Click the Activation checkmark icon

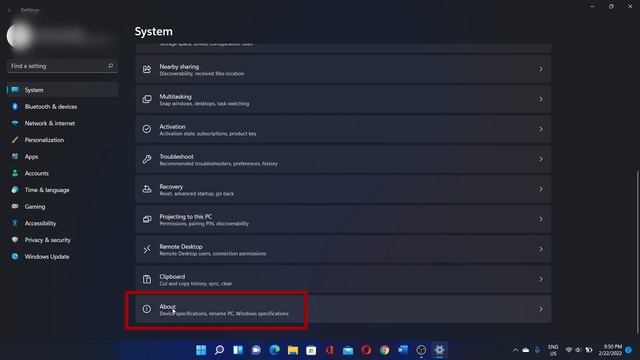click(147, 129)
